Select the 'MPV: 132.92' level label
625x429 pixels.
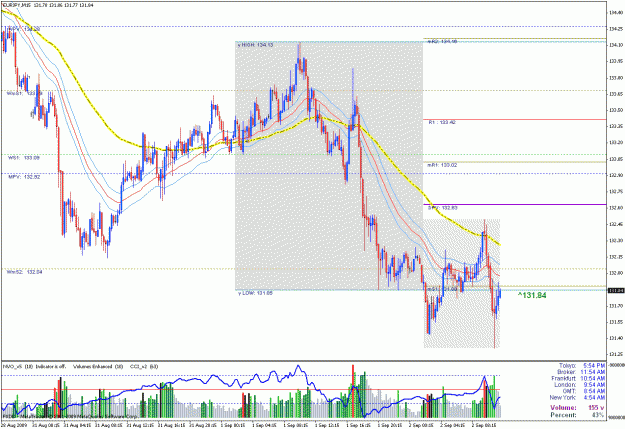click(24, 177)
